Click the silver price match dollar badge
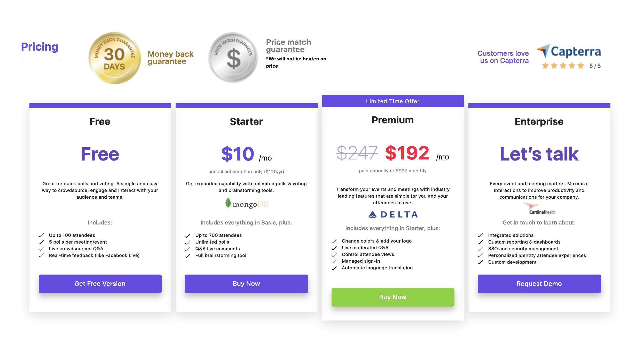 click(233, 58)
